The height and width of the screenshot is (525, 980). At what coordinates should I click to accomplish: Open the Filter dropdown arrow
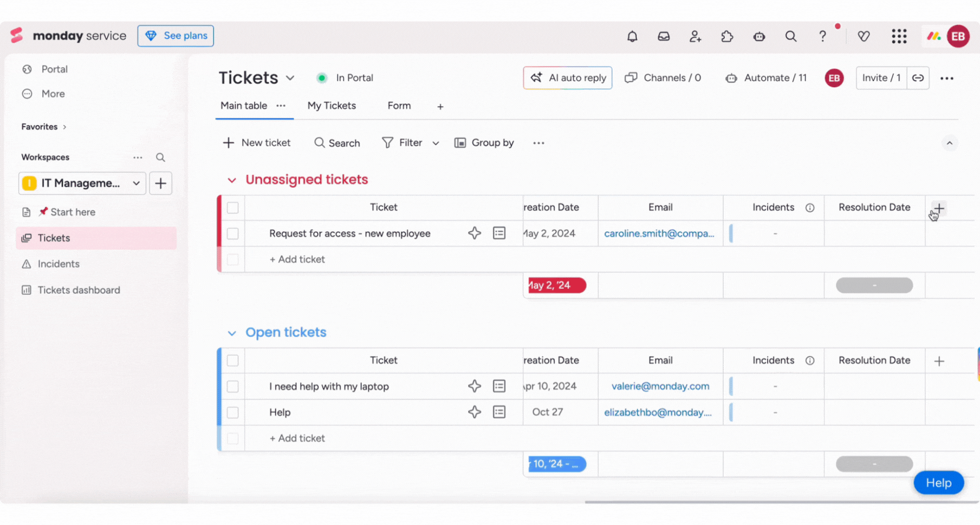pos(436,143)
